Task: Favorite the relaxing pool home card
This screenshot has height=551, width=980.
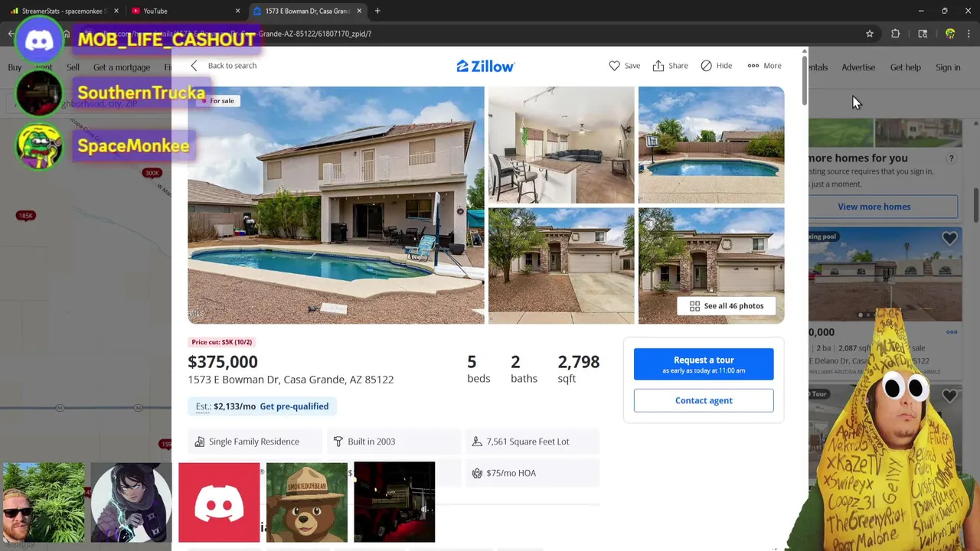Action: 949,239
